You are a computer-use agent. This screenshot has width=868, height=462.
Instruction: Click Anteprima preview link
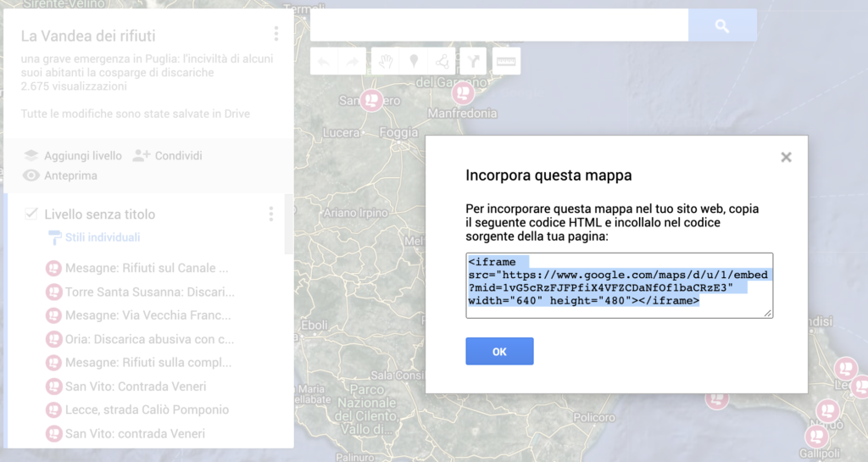point(70,175)
